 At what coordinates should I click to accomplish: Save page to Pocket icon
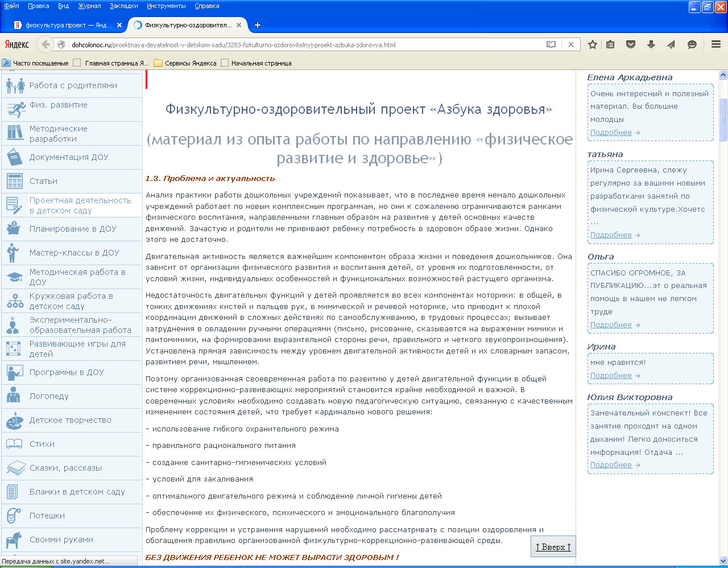(631, 44)
